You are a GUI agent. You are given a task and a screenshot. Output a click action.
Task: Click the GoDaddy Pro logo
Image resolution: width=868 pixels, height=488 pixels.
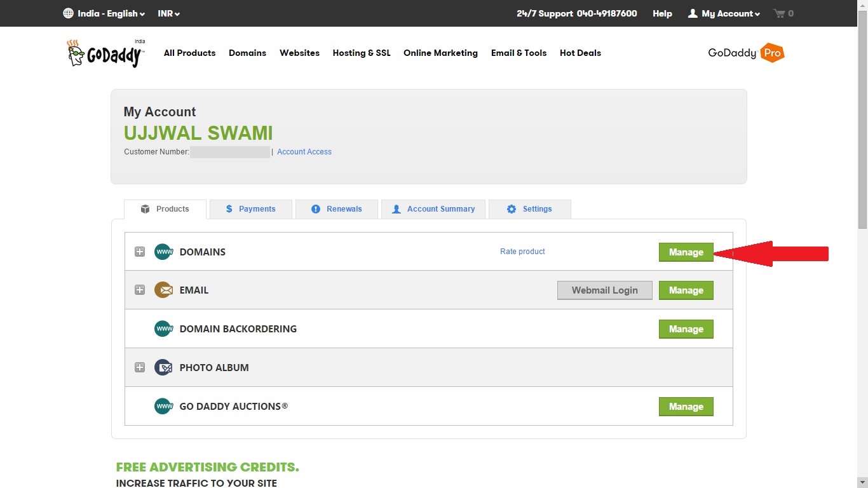point(746,53)
